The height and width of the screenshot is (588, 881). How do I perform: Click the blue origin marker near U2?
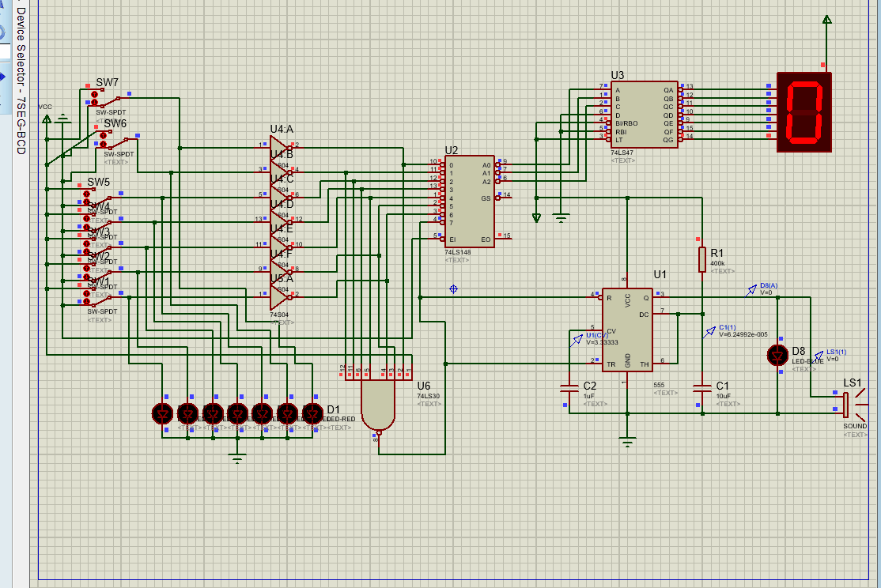click(x=453, y=288)
